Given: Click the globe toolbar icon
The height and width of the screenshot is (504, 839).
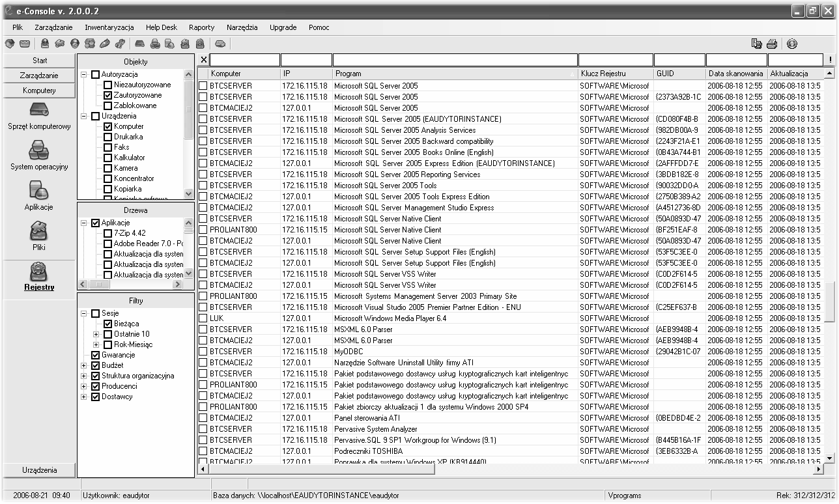Looking at the screenshot, I should (75, 44).
